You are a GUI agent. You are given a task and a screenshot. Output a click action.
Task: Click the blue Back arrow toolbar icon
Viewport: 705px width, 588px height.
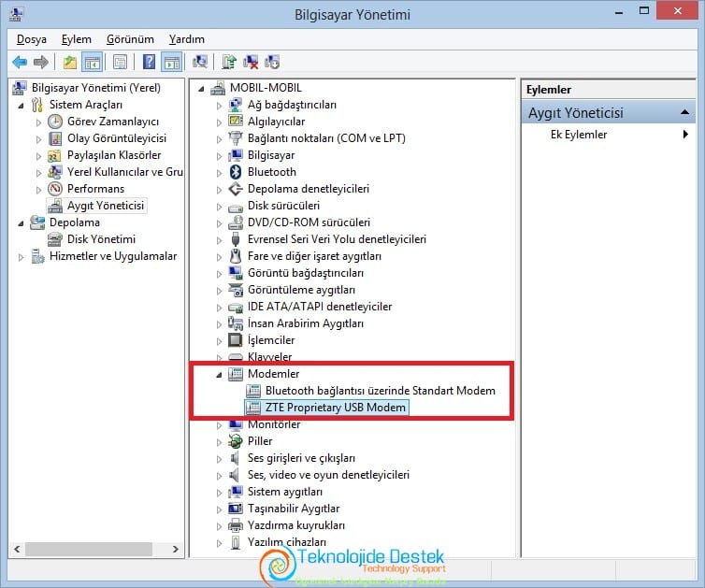20,62
